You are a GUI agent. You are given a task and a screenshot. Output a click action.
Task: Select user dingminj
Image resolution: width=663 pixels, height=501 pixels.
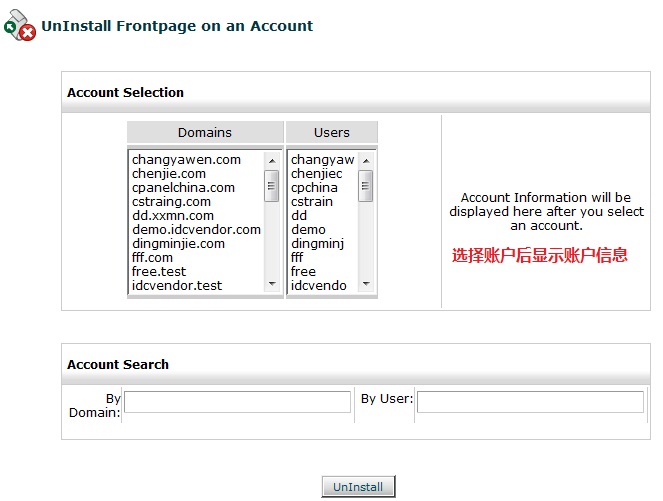pyautogui.click(x=317, y=244)
